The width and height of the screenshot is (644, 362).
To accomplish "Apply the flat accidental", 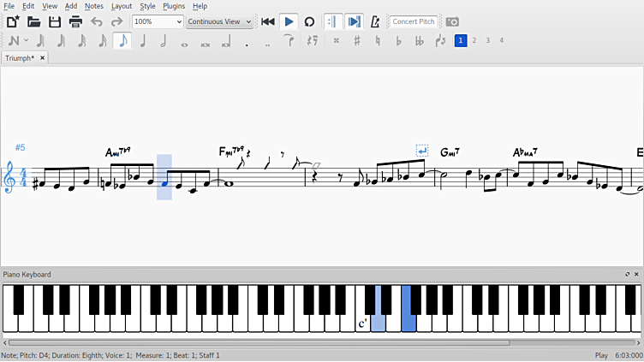I will click(x=398, y=40).
